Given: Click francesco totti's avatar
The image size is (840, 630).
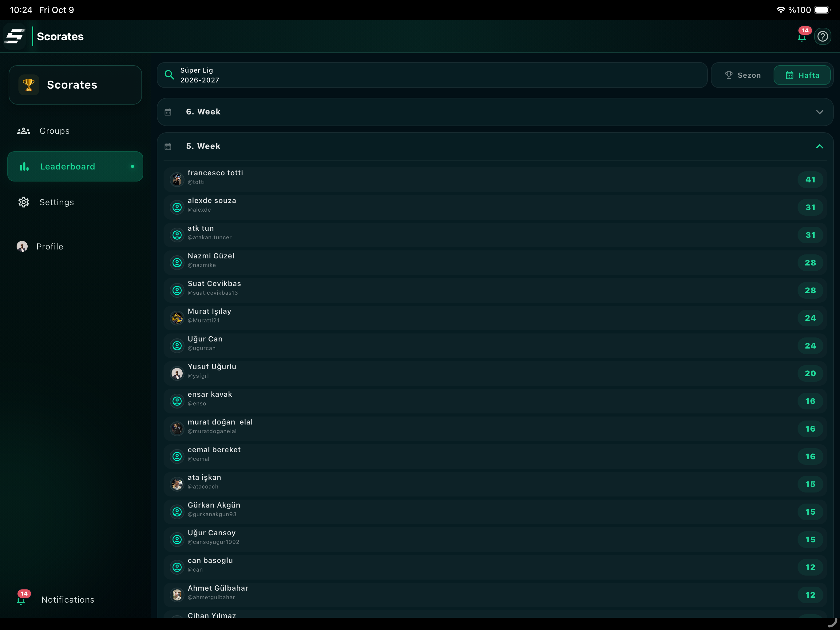Looking at the screenshot, I should coord(177,179).
